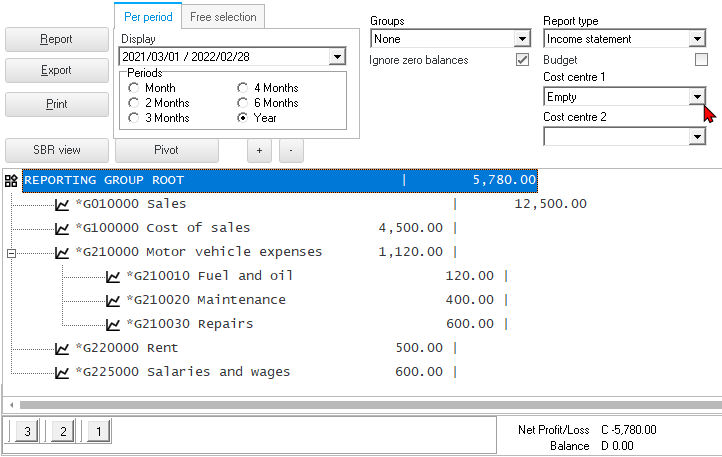Switch to the Free selection tab

point(223,17)
